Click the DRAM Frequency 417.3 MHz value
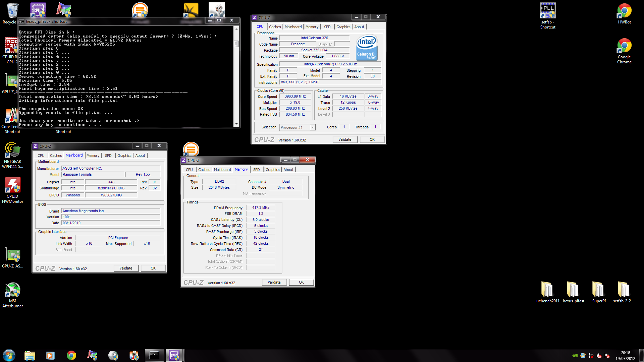644x362 pixels. 261,208
